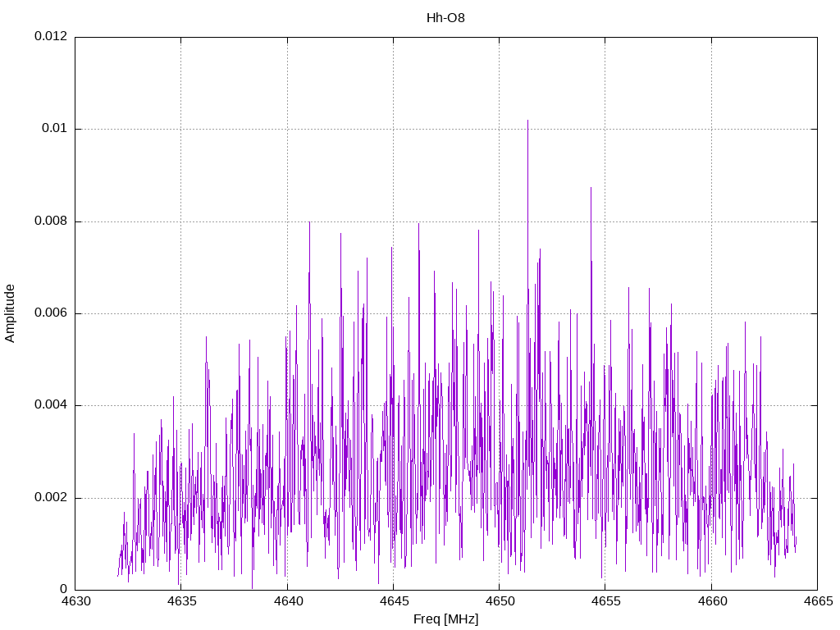Viewport: 840px width, 630px height.
Task: Click the y-axis tick label 0.008
Action: (51, 221)
